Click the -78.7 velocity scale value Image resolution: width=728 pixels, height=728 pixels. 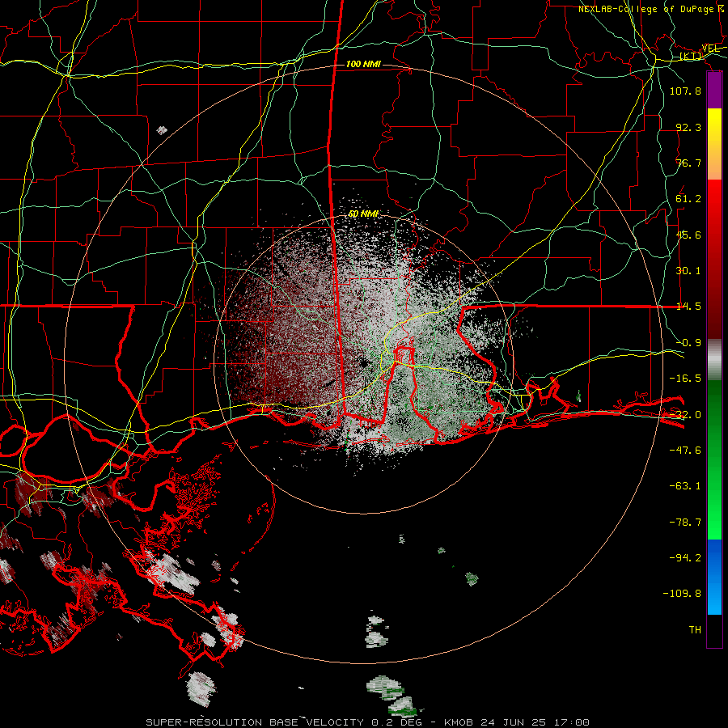(685, 523)
